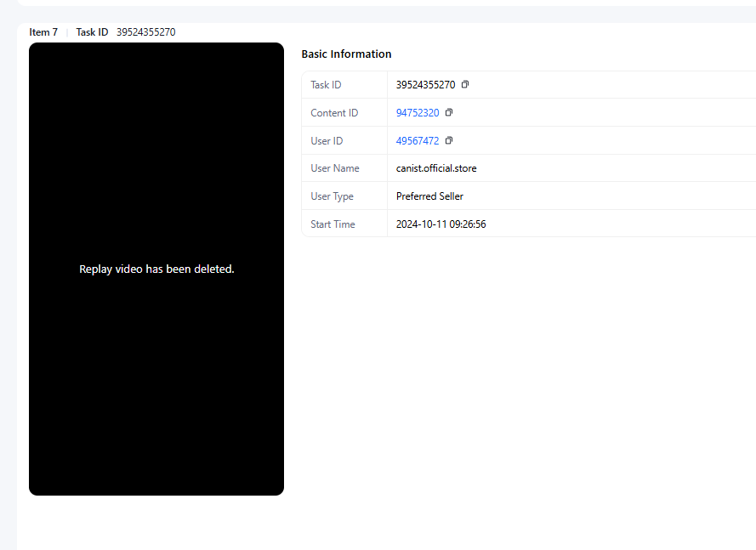This screenshot has width=756, height=550.
Task: Select the Preferred Seller user type value
Action: coord(429,196)
